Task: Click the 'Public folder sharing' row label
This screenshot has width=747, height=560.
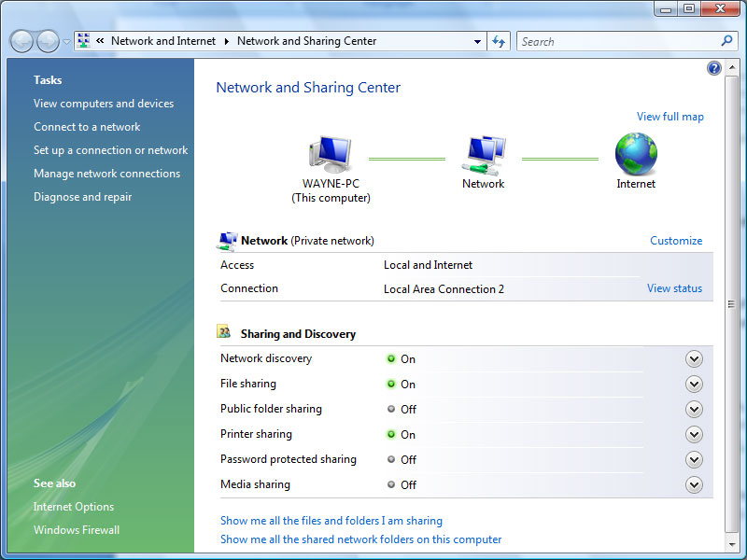Action: (x=271, y=409)
